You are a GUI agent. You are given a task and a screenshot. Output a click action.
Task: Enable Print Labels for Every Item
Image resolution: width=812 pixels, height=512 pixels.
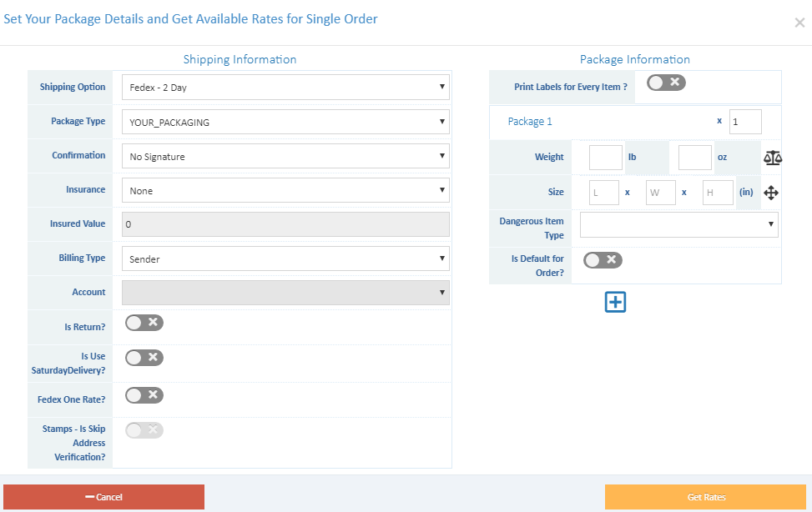coord(664,83)
